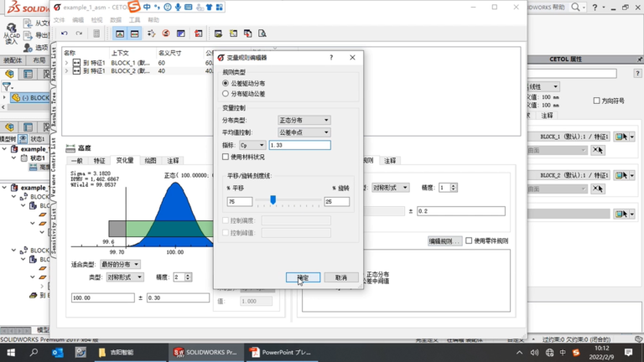Click the yellow note sheet toolbar icon
Image resolution: width=644 pixels, height=362 pixels.
(233, 34)
